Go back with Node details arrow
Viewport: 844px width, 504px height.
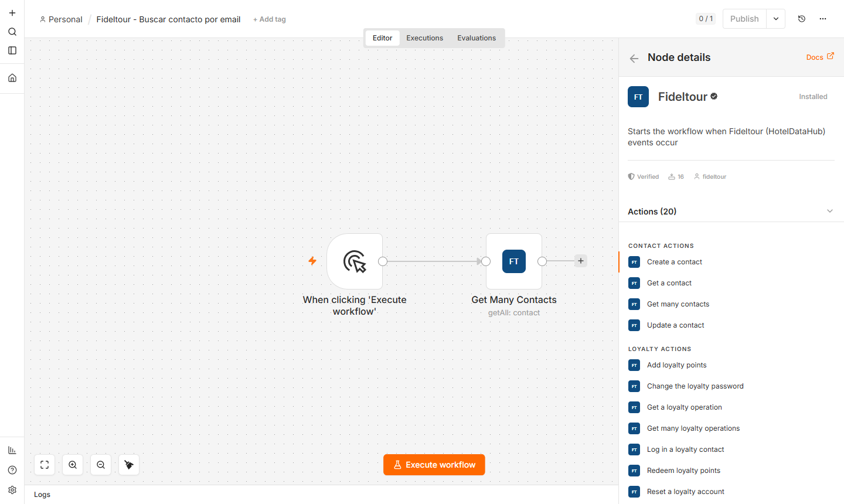(634, 58)
